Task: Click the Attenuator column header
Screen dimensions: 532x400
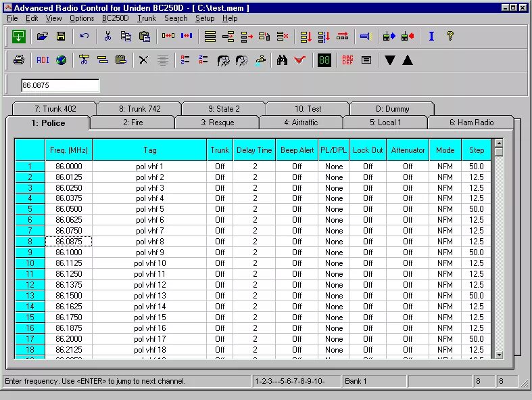Action: click(408, 150)
